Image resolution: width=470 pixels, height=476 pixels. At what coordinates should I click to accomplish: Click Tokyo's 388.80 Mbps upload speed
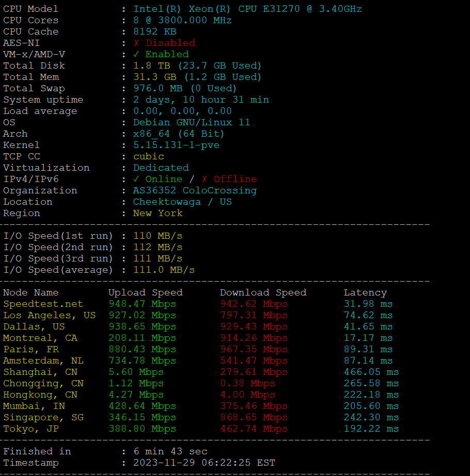142,429
